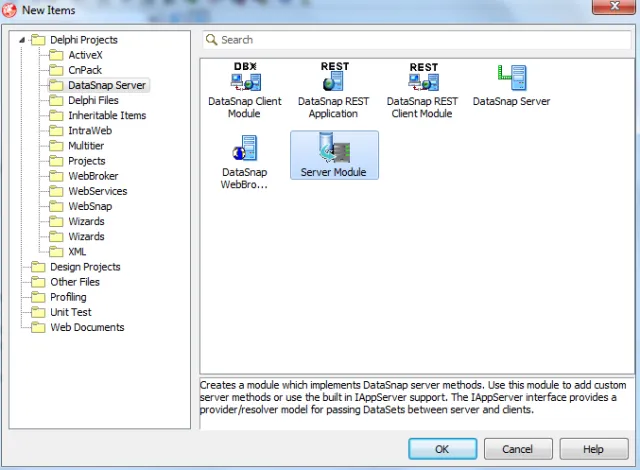Select the Delphi Projects root node
The width and height of the screenshot is (640, 470).
pos(84,40)
